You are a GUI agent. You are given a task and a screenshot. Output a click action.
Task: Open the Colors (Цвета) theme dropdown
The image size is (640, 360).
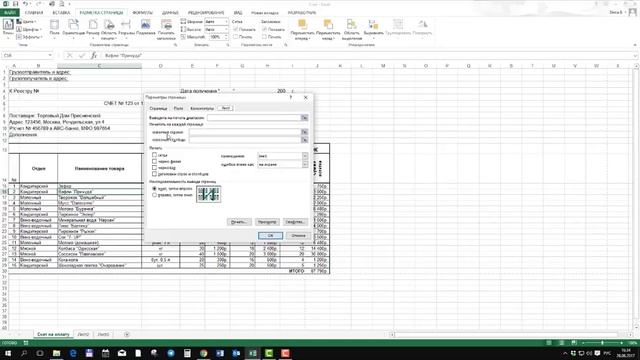[x=27, y=22]
